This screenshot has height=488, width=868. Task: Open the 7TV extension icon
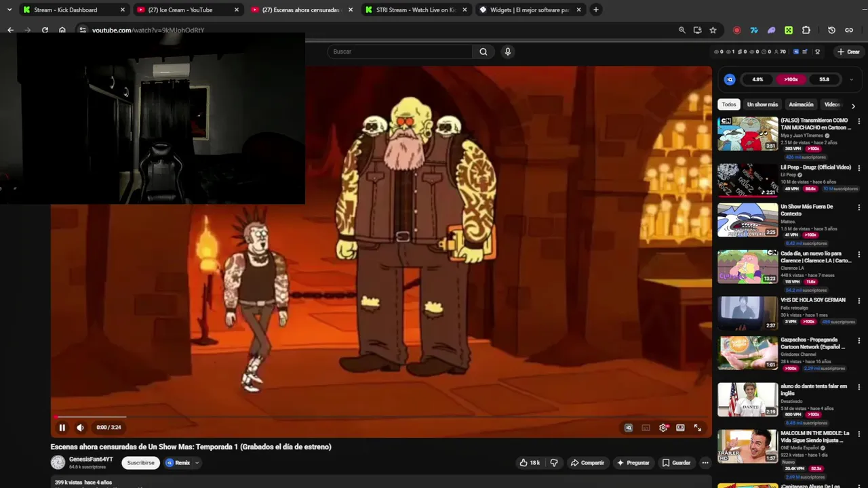tap(754, 30)
